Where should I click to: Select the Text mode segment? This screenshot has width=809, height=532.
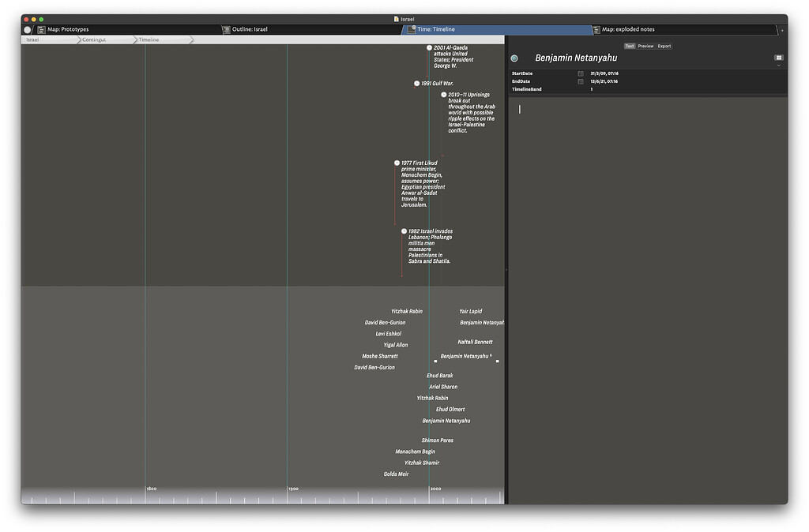tap(629, 46)
